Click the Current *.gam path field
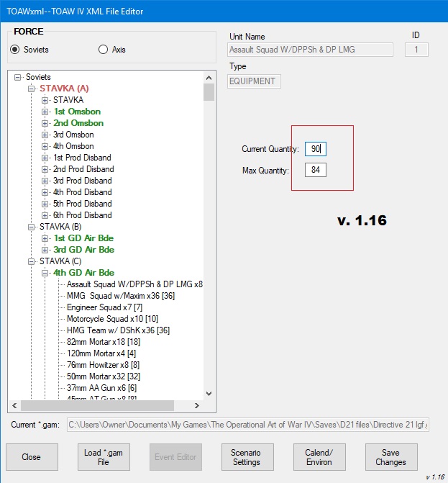Image resolution: width=448 pixels, height=483 pixels. pyautogui.click(x=248, y=425)
